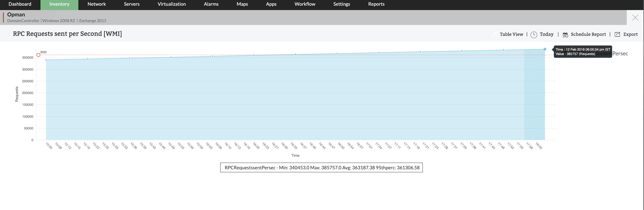Open Schedule Report via its calendar icon
Screen dimensions: 644x210
point(566,34)
